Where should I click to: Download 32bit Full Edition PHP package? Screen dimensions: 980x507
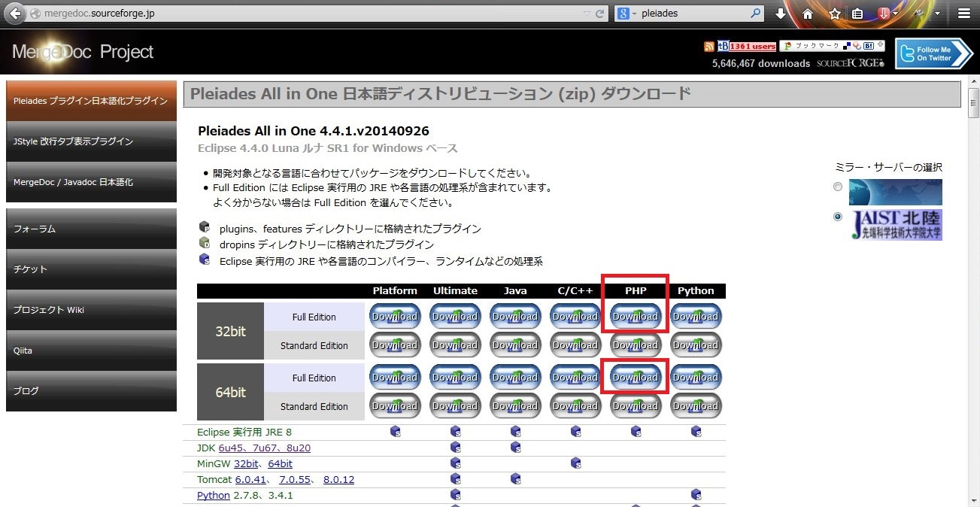636,317
